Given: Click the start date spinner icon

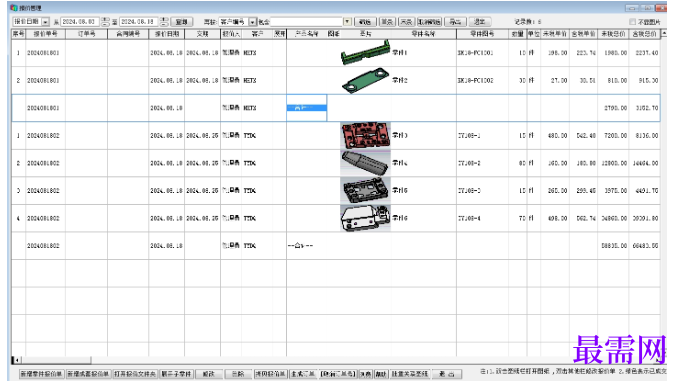Looking at the screenshot, I should coord(105,21).
